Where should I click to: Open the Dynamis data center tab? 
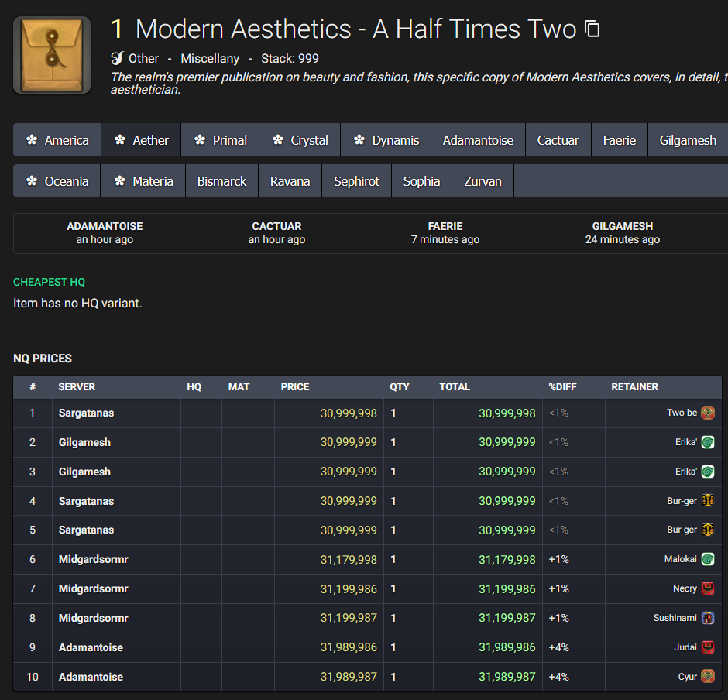pyautogui.click(x=386, y=140)
